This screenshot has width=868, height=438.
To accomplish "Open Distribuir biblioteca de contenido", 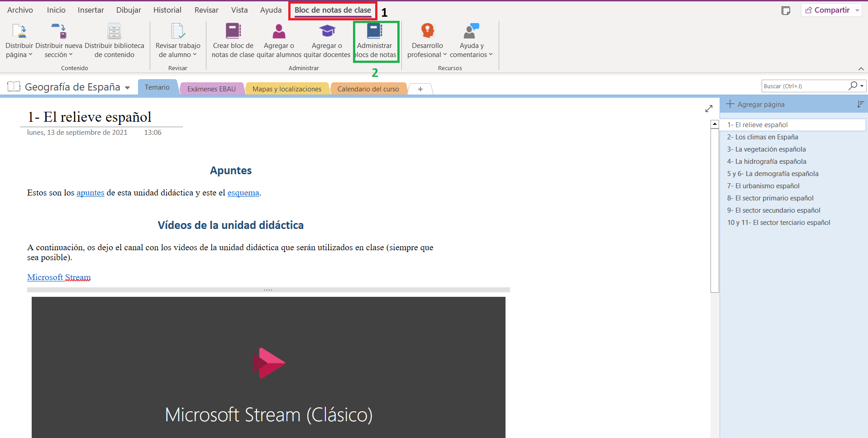I will tap(114, 31).
